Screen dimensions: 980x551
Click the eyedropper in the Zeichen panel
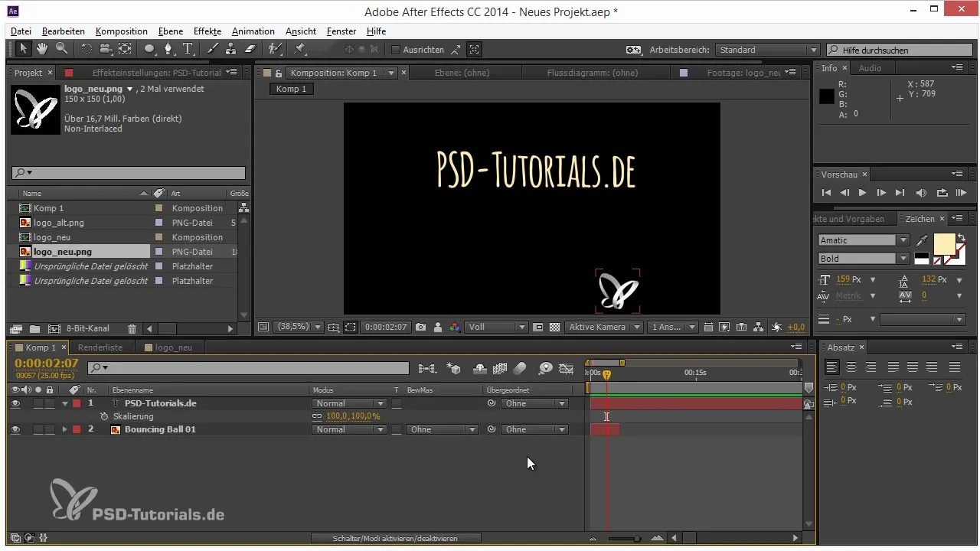click(x=921, y=240)
